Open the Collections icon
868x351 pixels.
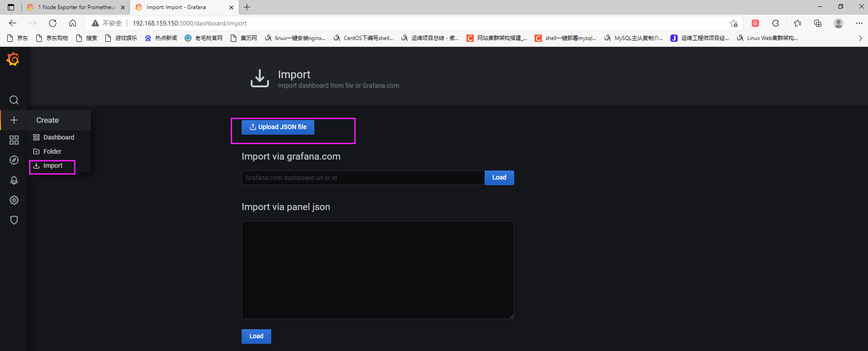[x=818, y=23]
